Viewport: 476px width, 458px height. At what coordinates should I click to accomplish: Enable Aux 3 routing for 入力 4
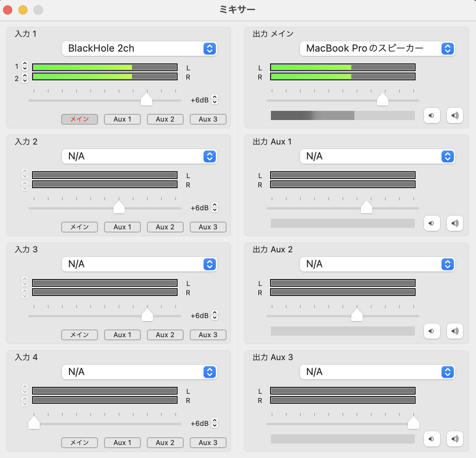pyautogui.click(x=208, y=443)
